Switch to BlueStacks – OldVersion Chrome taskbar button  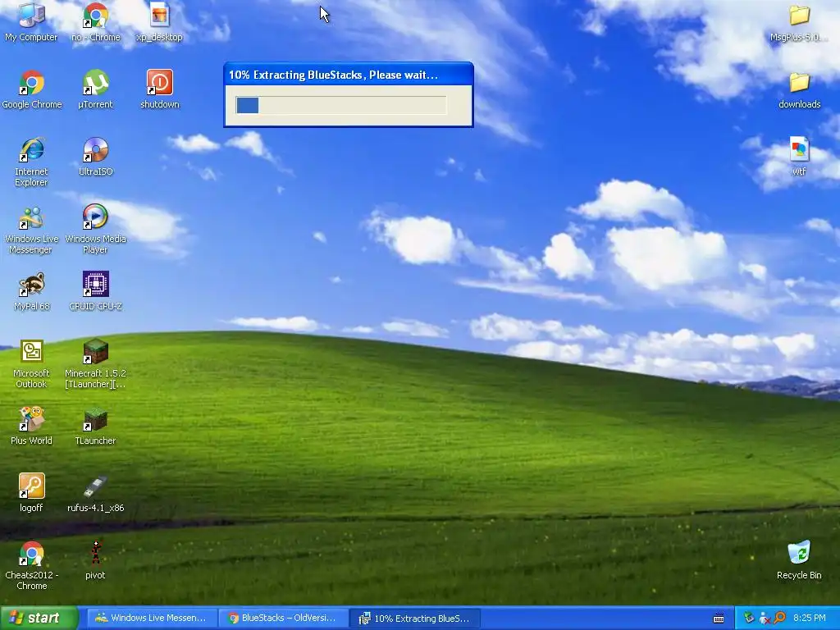[283, 618]
